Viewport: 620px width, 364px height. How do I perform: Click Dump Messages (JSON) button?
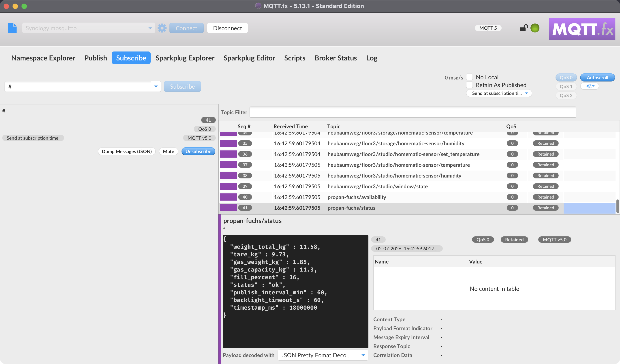(127, 151)
